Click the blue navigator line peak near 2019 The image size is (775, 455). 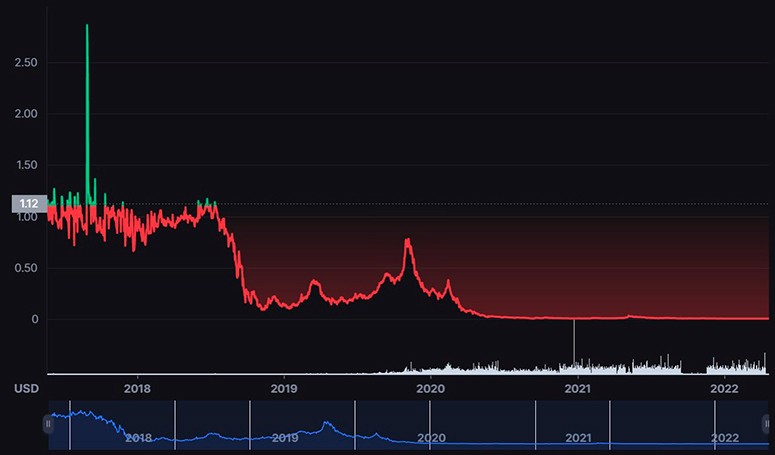pos(326,423)
